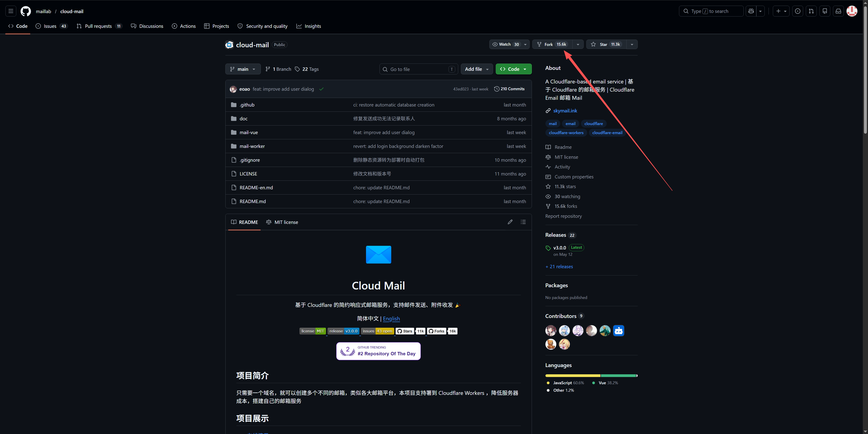Viewport: 868px width, 434px height.
Task: Click the JavaScript language bar segment
Action: pyautogui.click(x=573, y=375)
